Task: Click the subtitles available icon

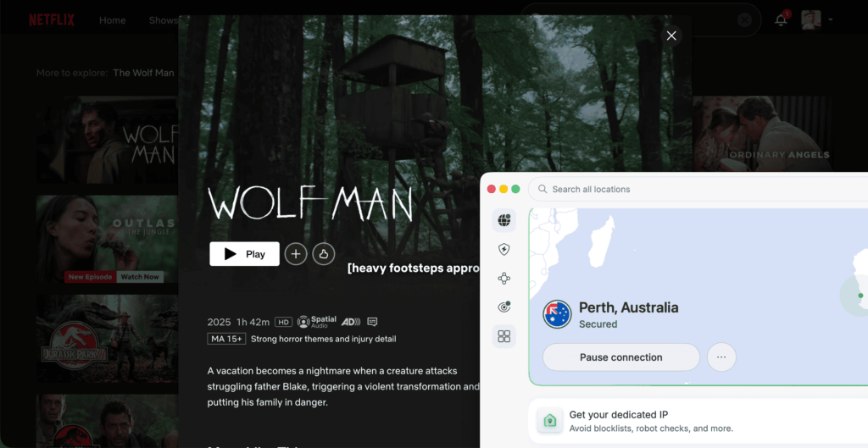Action: click(x=372, y=322)
